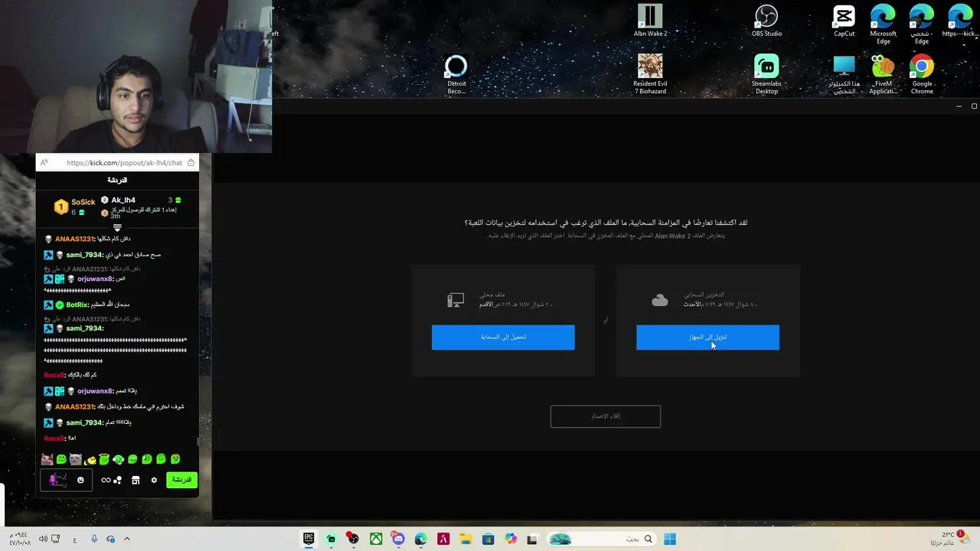Click the تنزيل إلى الجهاز download button
This screenshot has width=980, height=551.
(707, 337)
